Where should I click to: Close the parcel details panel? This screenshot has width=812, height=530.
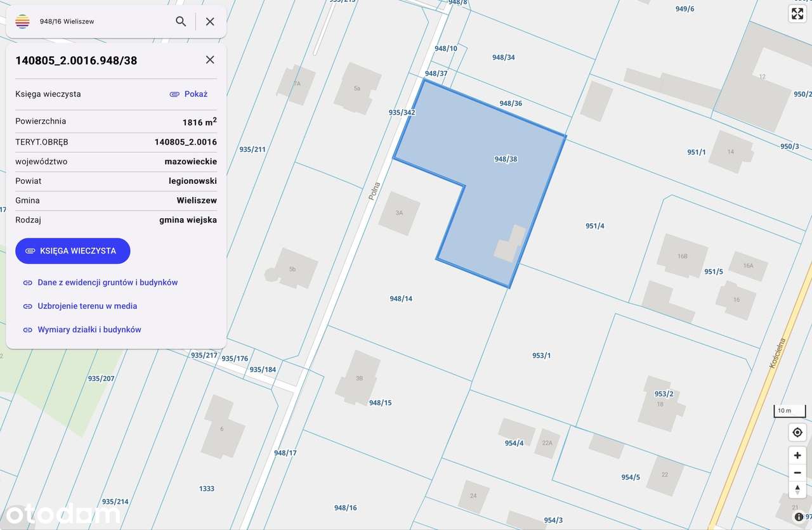[210, 60]
